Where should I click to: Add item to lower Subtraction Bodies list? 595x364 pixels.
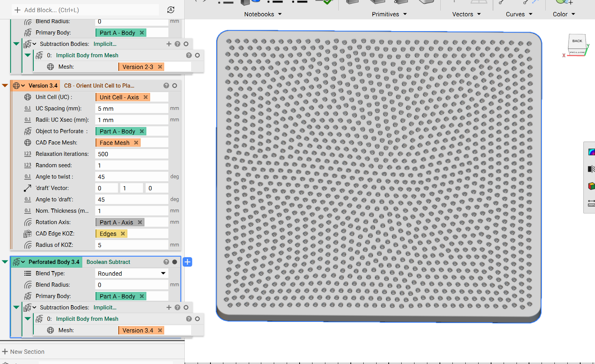pos(169,308)
